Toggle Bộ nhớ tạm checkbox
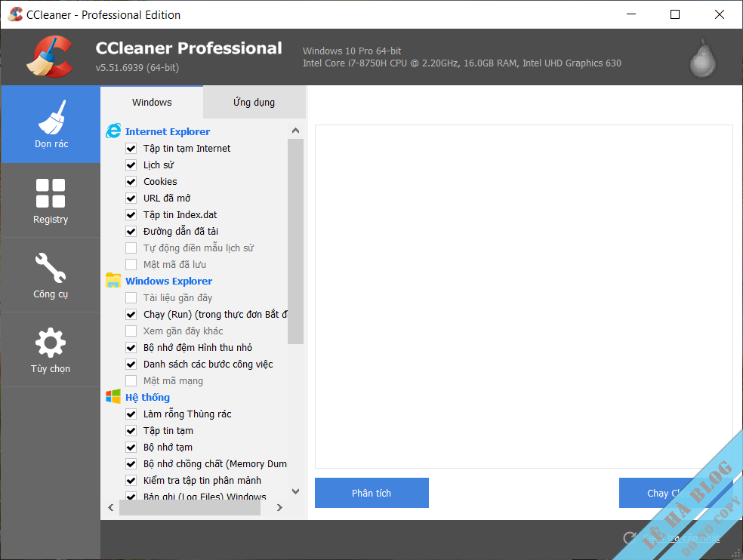Image resolution: width=743 pixels, height=560 pixels. [131, 447]
